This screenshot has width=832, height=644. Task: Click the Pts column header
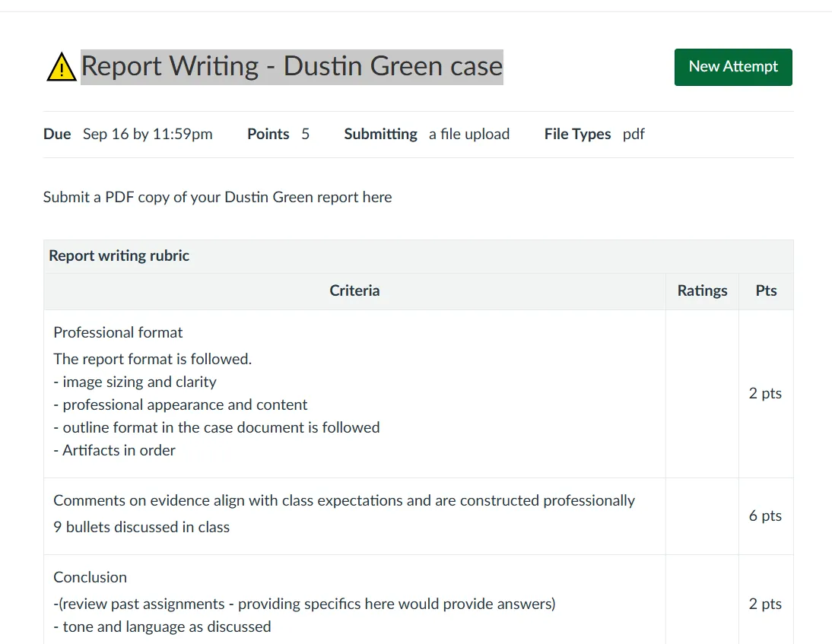[x=766, y=290]
